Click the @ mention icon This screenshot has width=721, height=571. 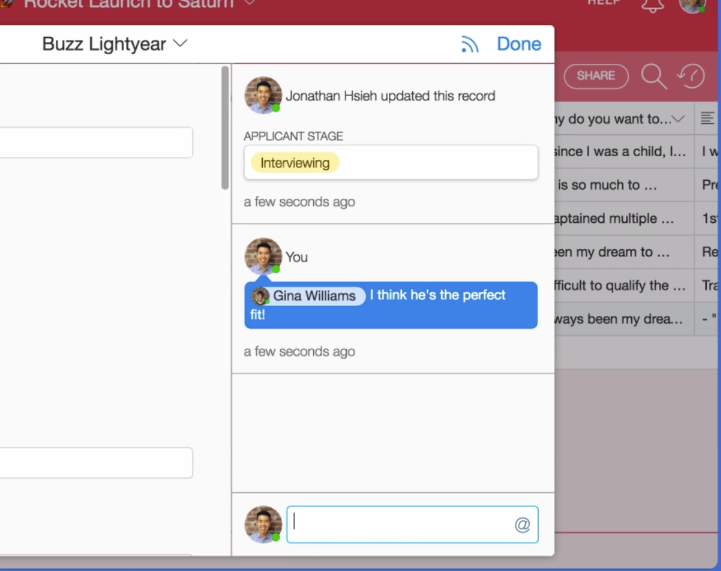point(522,524)
